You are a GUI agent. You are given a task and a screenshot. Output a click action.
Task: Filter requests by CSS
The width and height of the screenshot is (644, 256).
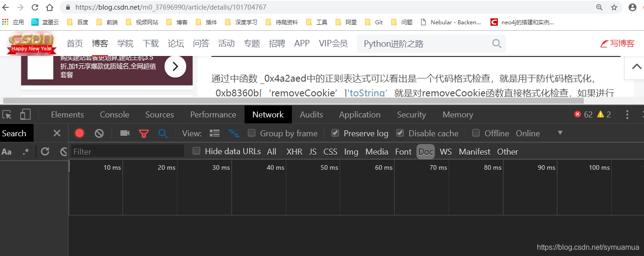(330, 151)
